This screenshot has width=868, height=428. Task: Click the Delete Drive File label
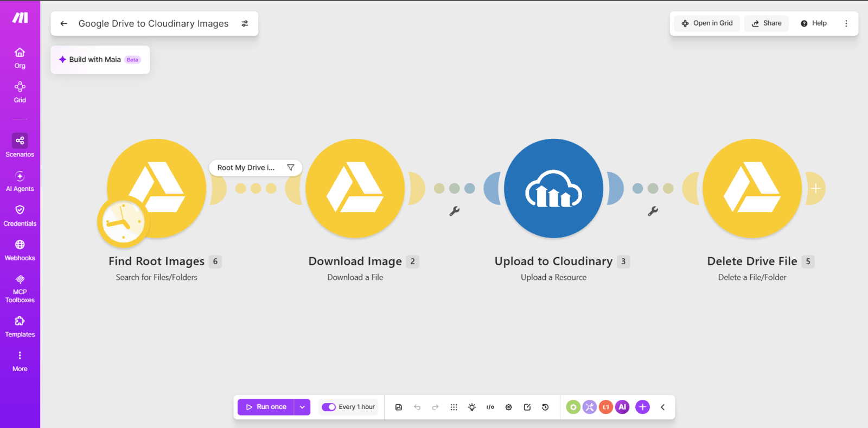click(752, 261)
